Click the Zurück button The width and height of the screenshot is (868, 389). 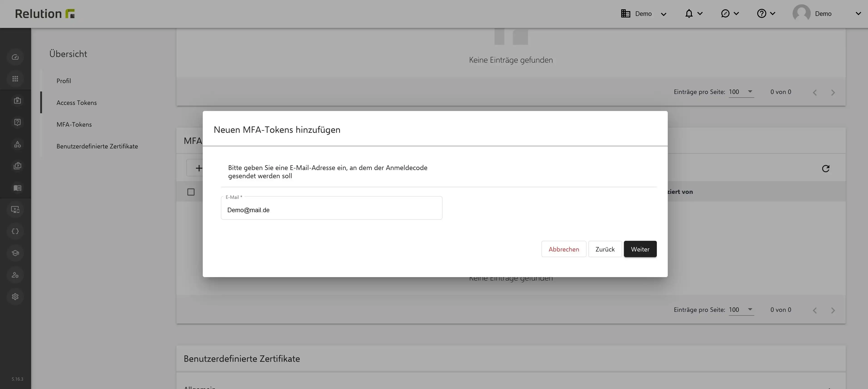point(605,249)
